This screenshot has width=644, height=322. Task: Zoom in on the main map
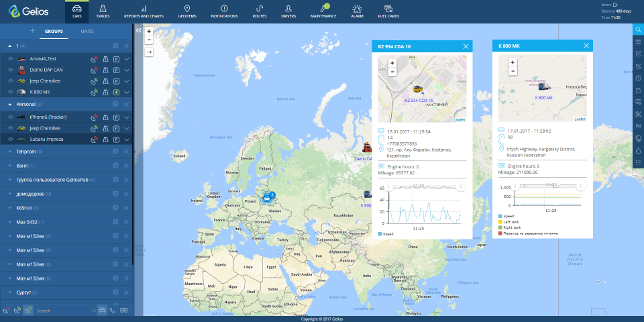[149, 32]
